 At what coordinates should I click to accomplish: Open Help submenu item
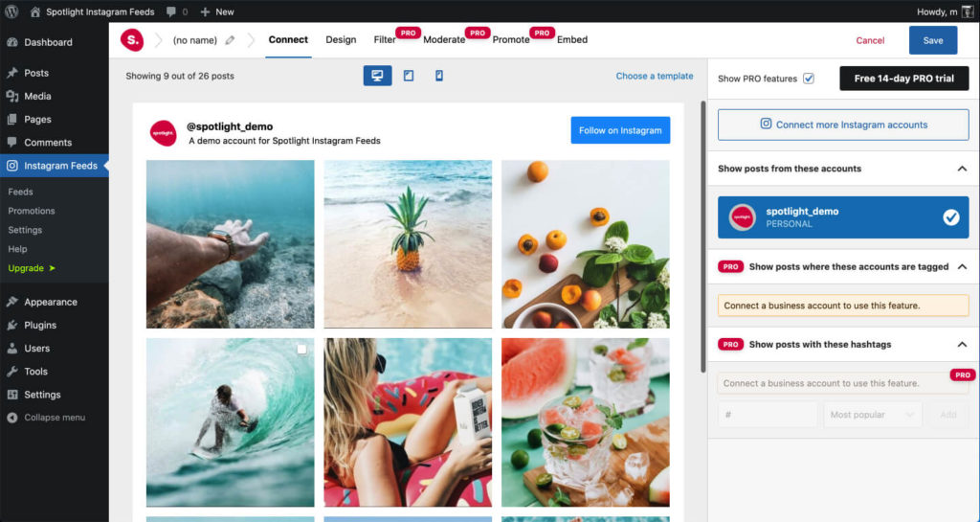(17, 249)
